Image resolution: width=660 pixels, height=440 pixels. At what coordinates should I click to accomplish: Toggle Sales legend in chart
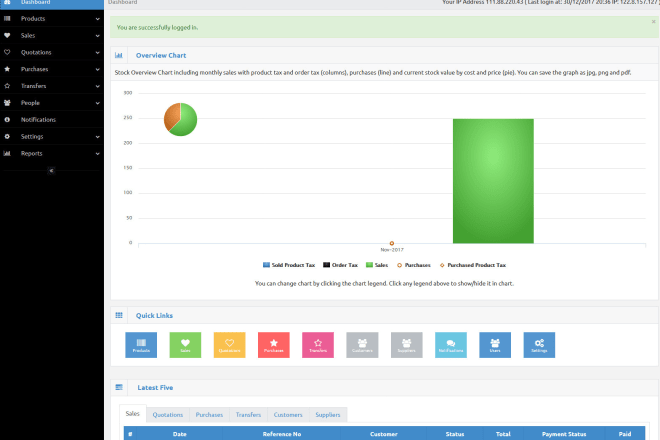377,265
